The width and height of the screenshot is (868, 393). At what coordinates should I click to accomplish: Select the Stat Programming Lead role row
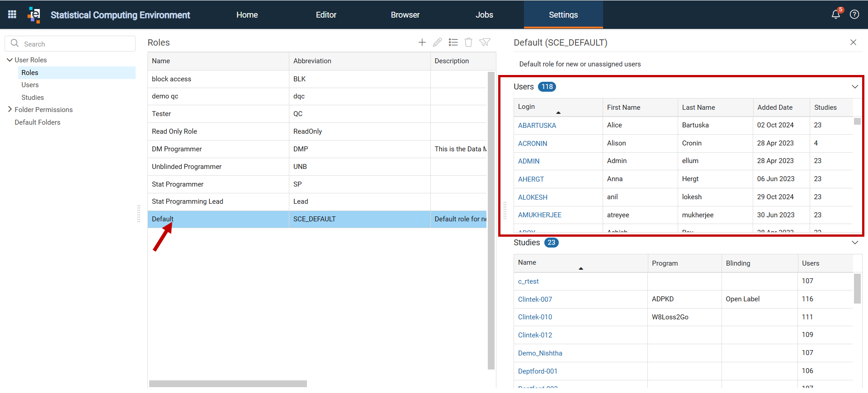coord(317,201)
